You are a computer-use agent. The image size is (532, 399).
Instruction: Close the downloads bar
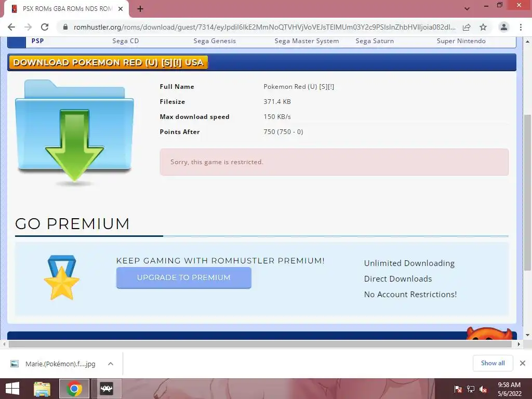(x=523, y=363)
